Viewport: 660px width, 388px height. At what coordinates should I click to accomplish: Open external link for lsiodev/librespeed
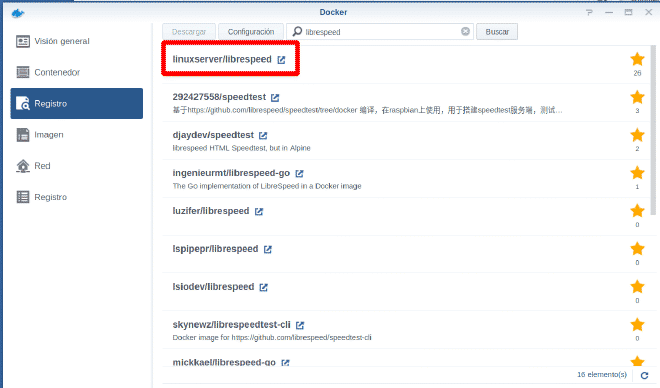pyautogui.click(x=263, y=287)
